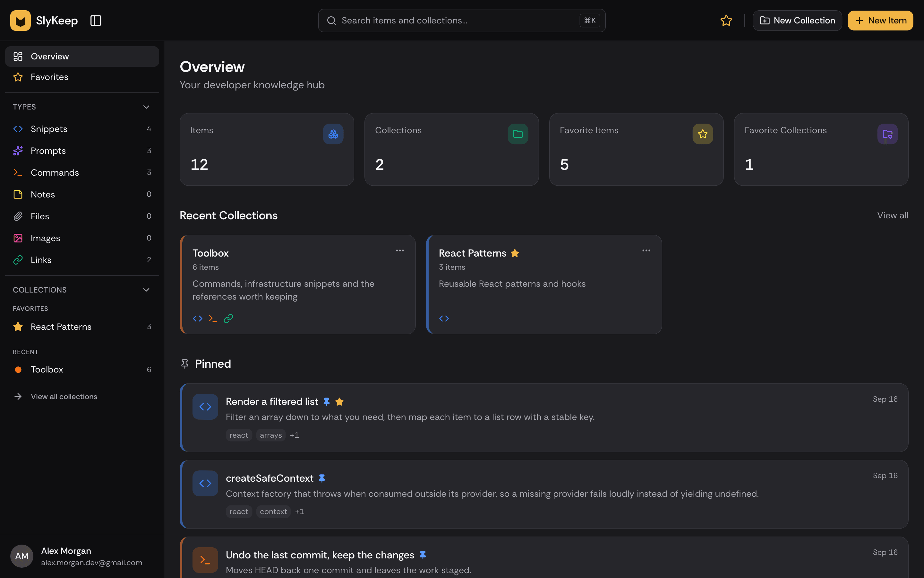Screen dimensions: 924x578
Task: Click the terminal icon on Toolbox card
Action: tap(213, 319)
